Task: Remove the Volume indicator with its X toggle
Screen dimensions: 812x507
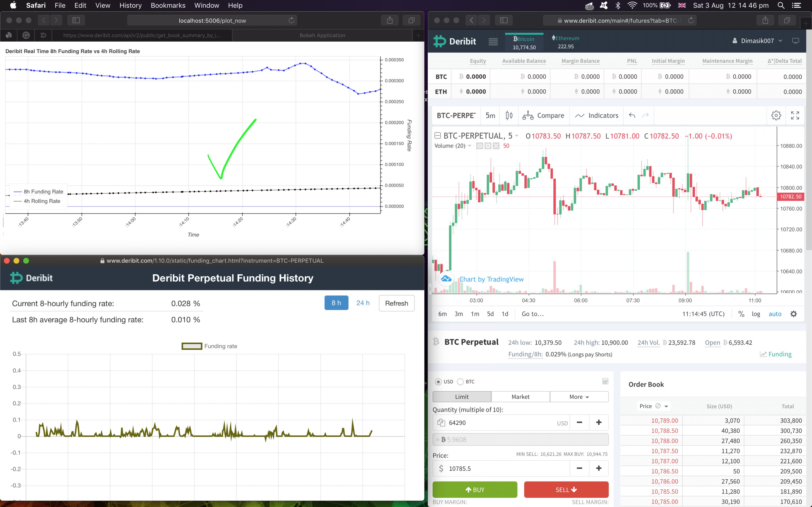Action: pos(496,146)
